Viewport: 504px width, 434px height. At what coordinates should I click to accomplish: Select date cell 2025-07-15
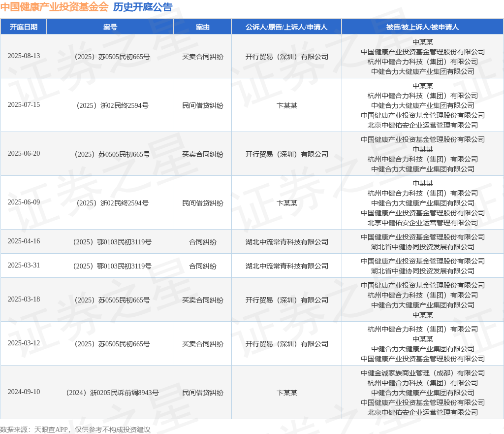pos(24,105)
